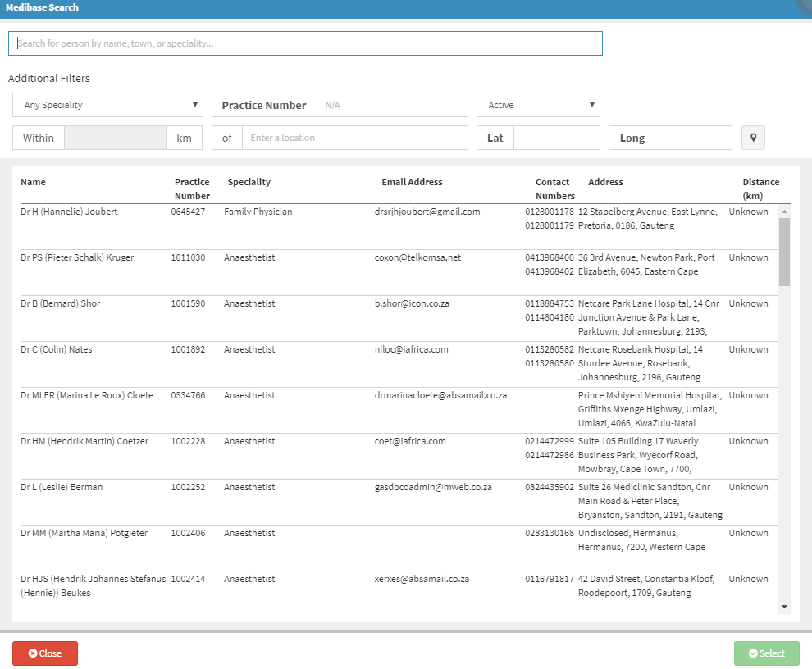Viewport: 812px width, 669px height.
Task: Click the map pin location icon
Action: (x=753, y=138)
